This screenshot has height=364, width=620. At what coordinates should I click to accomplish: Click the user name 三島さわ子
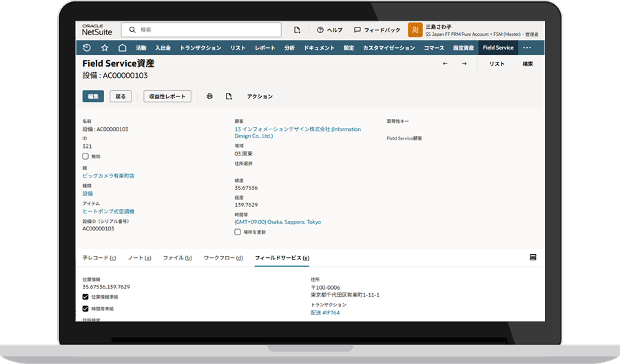point(439,27)
